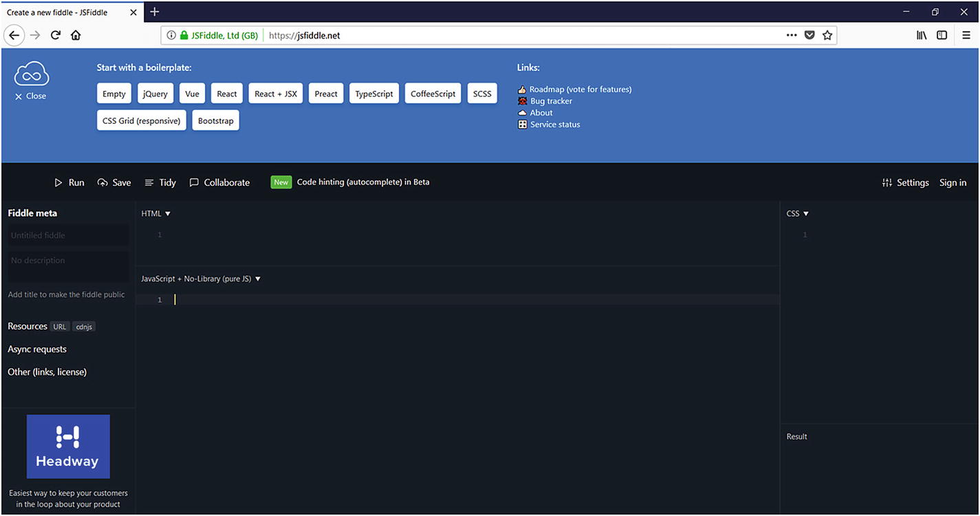Viewport: 980px width, 516px height.
Task: Choose the CoffeeScript boilerplate
Action: coord(433,94)
